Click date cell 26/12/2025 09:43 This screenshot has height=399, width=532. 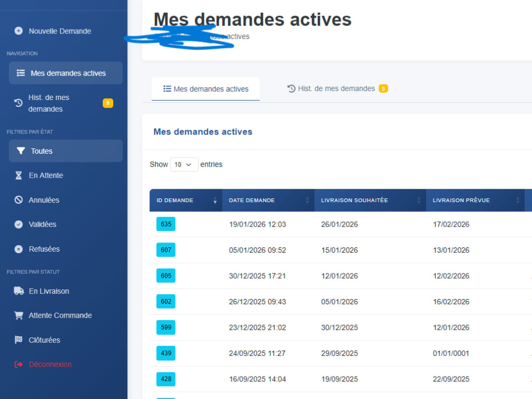pos(257,302)
